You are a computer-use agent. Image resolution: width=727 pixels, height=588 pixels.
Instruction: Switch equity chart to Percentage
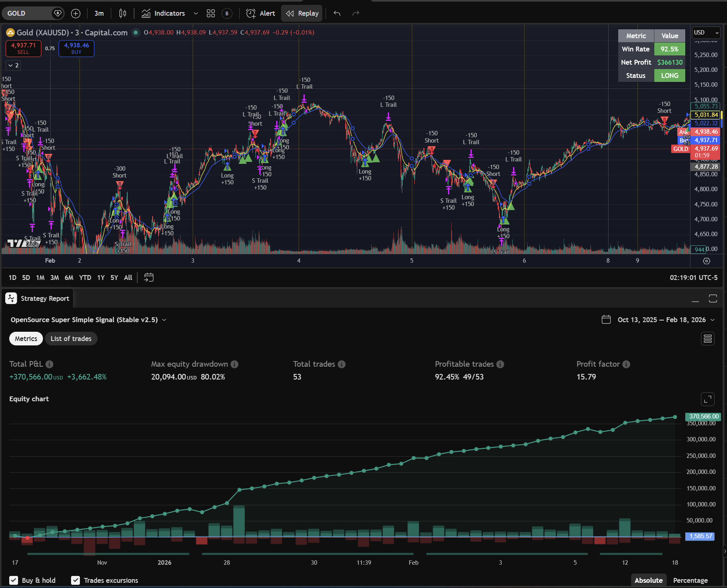(690, 580)
